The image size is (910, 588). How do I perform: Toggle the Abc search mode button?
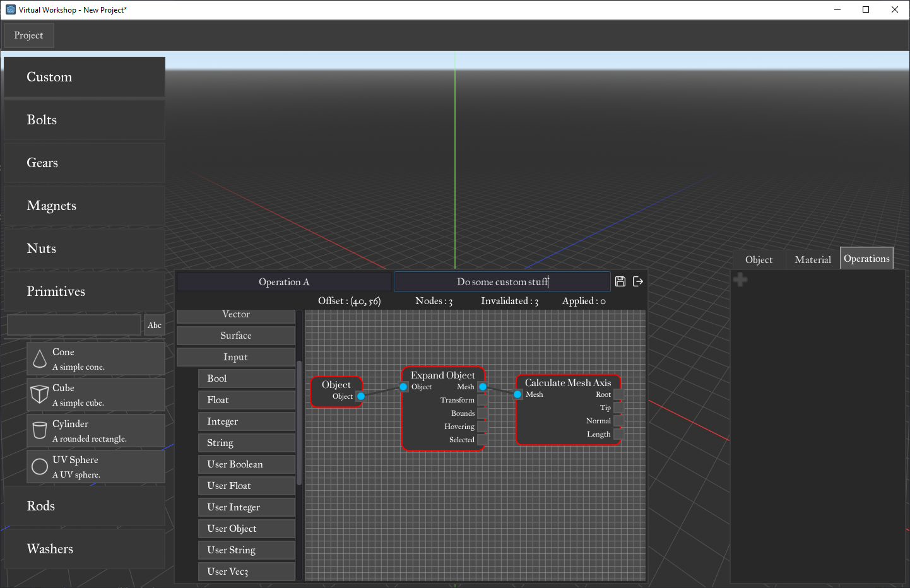[155, 326]
